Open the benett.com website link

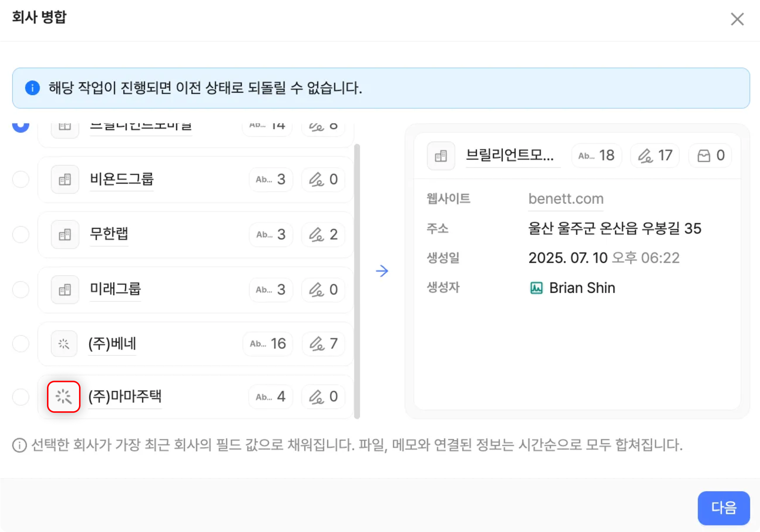[566, 199]
